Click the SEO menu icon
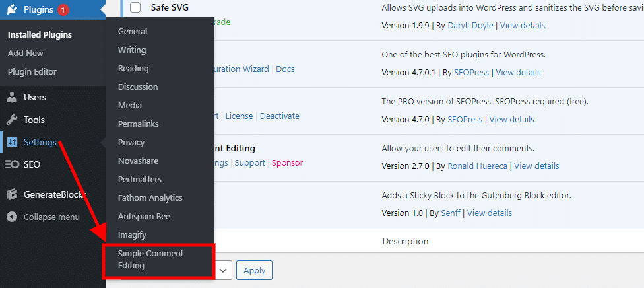This screenshot has width=644, height=288. click(11, 164)
